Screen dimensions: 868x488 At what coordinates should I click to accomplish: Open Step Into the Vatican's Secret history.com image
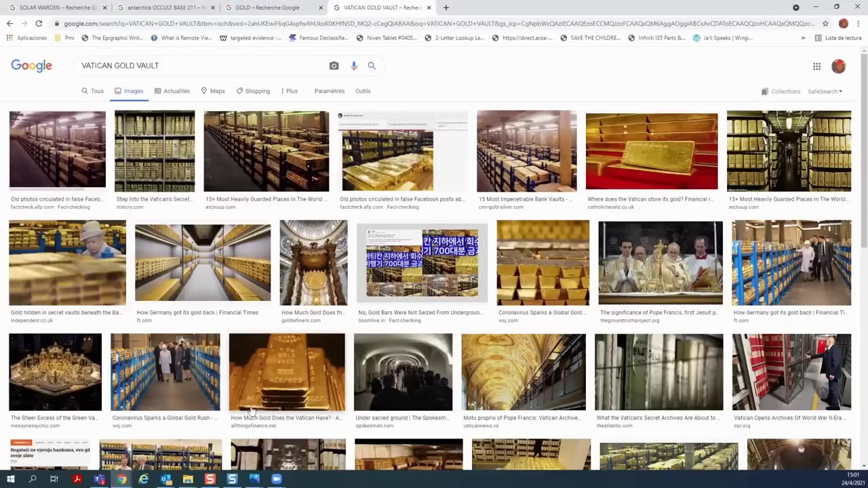pos(155,152)
